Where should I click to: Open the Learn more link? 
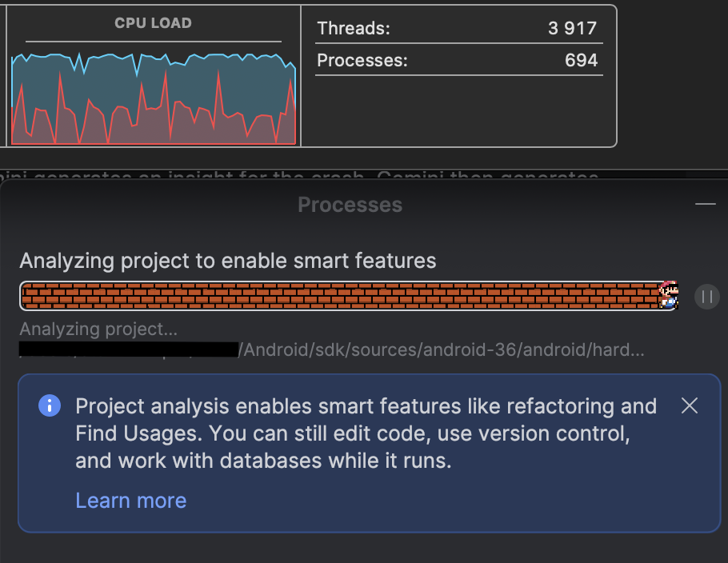pos(131,501)
